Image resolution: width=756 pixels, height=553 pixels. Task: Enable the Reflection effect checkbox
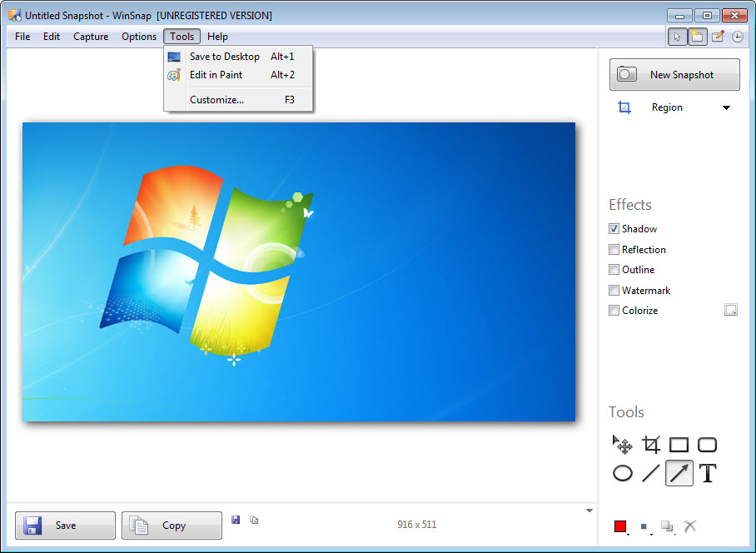614,250
